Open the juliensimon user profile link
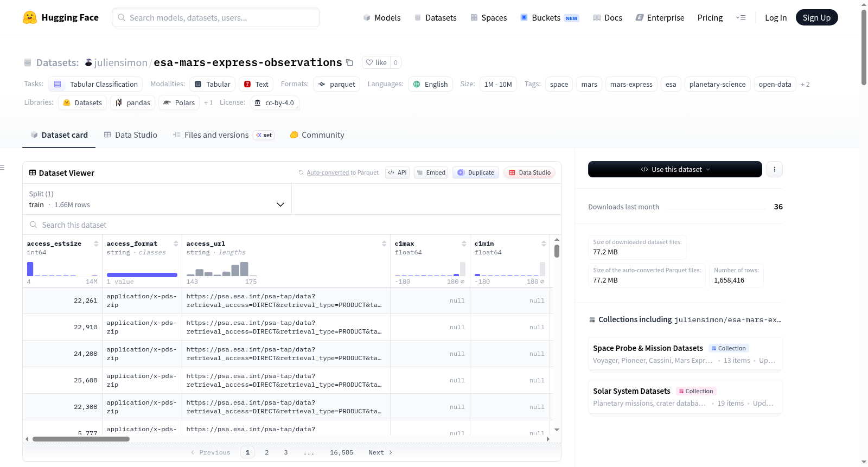 coord(120,63)
